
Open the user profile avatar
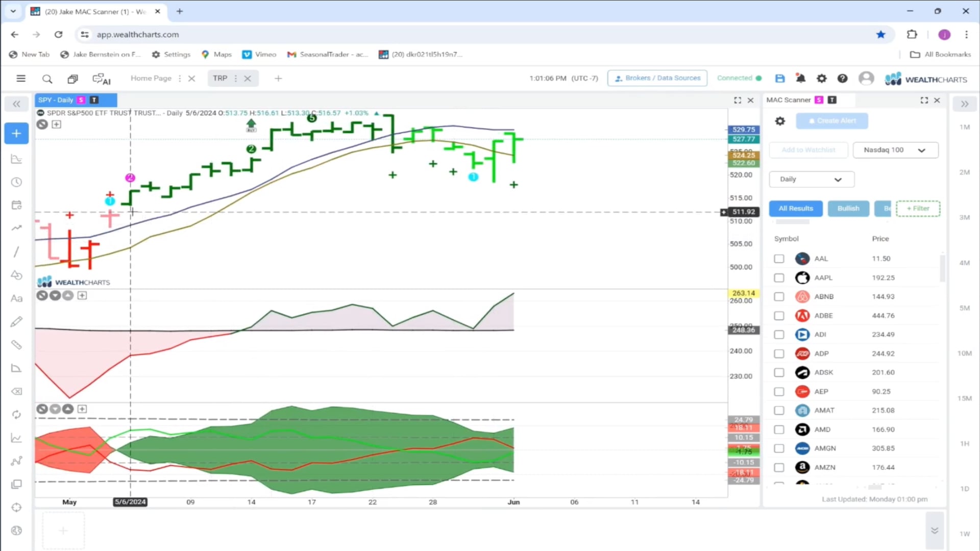point(866,78)
